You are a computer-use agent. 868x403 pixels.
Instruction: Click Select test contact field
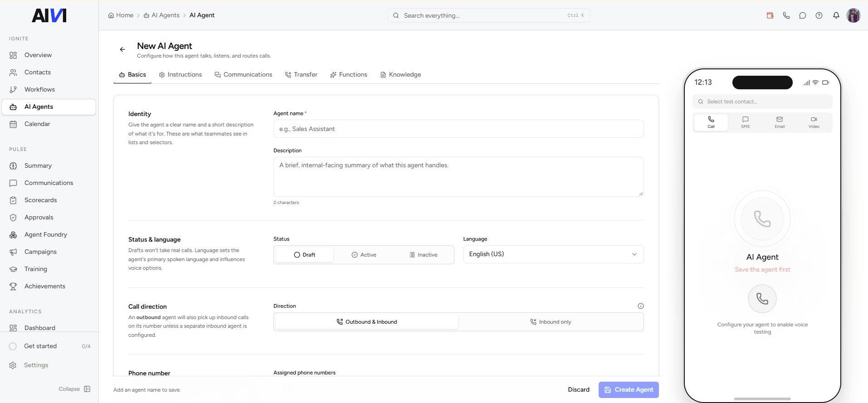762,102
